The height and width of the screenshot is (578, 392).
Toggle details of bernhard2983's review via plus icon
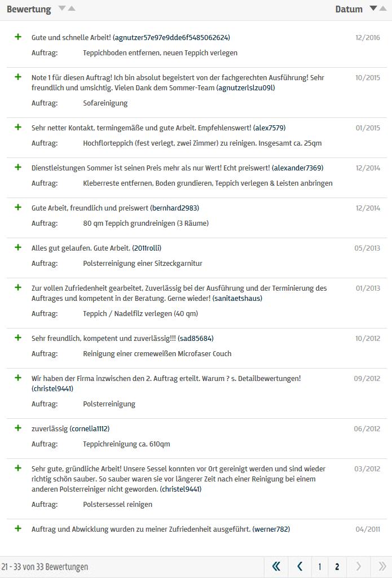click(x=19, y=208)
